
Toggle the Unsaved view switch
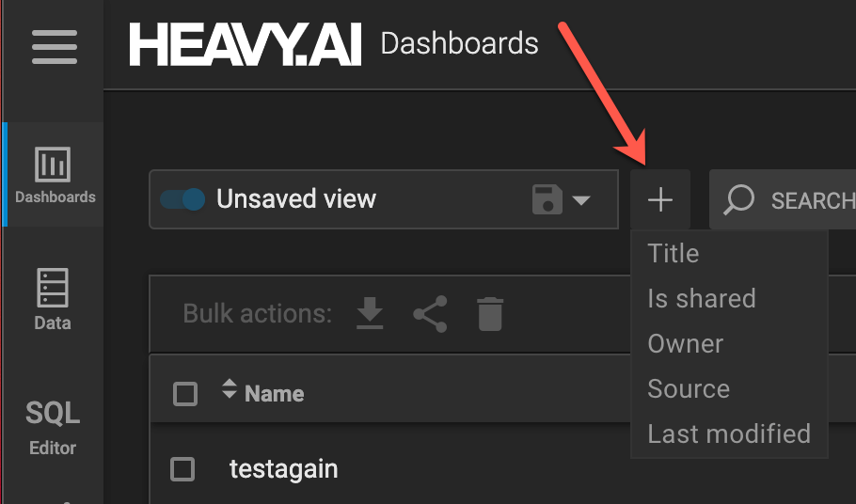click(x=182, y=199)
